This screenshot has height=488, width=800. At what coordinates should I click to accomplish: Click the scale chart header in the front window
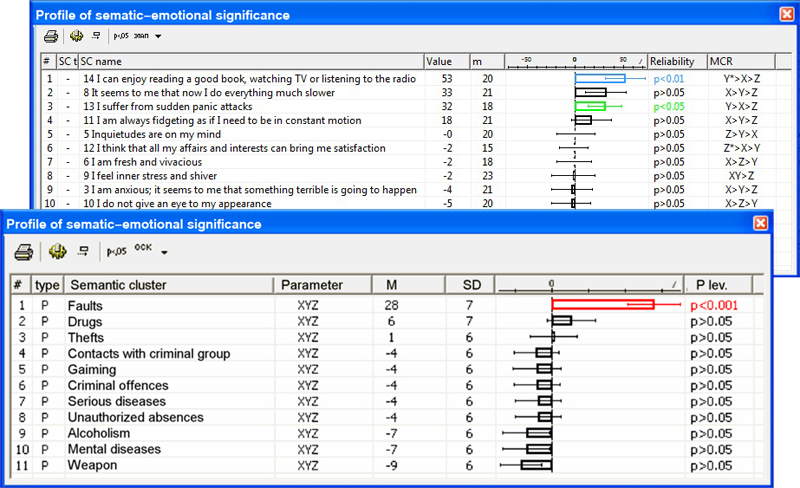click(589, 285)
